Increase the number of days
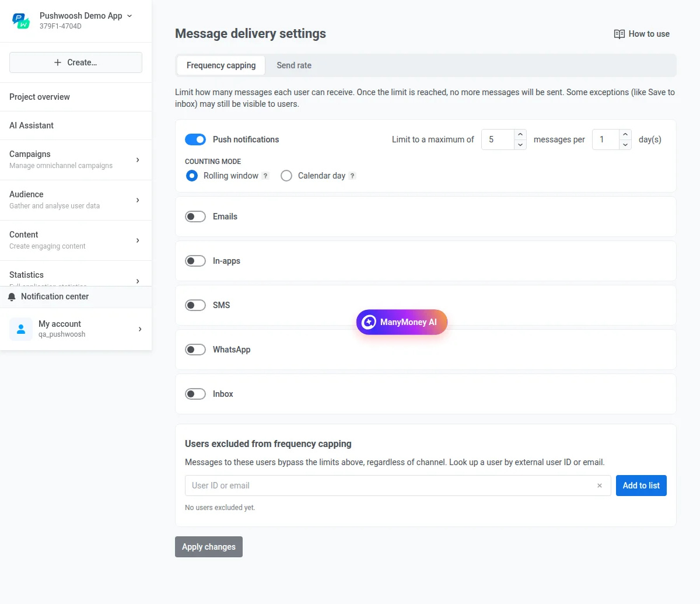Viewport: 700px width, 604px height. pyautogui.click(x=625, y=135)
